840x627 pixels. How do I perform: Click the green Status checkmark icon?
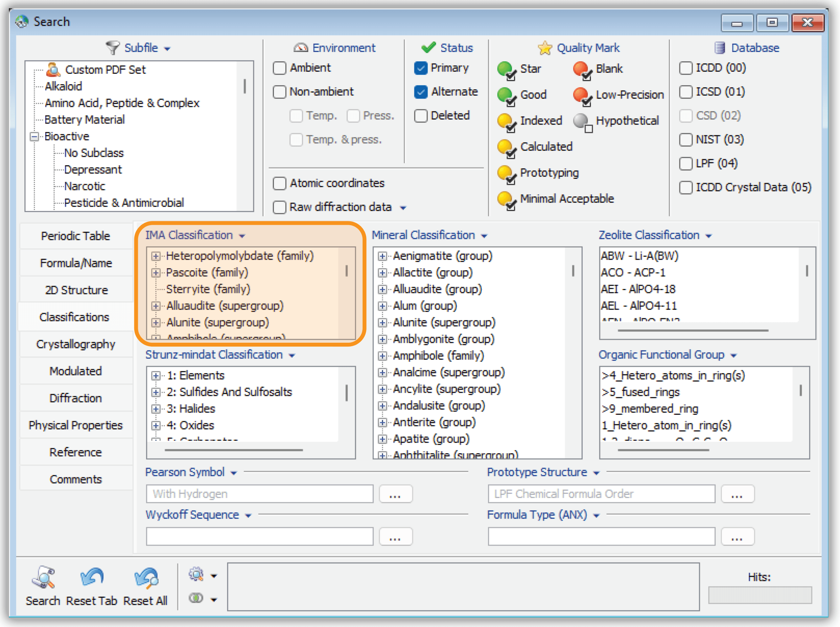pyautogui.click(x=428, y=47)
